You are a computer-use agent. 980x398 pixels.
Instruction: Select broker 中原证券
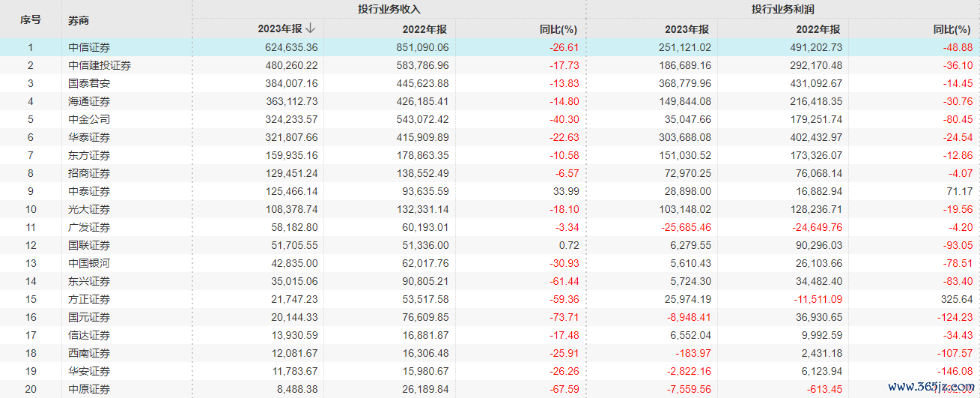click(x=89, y=389)
